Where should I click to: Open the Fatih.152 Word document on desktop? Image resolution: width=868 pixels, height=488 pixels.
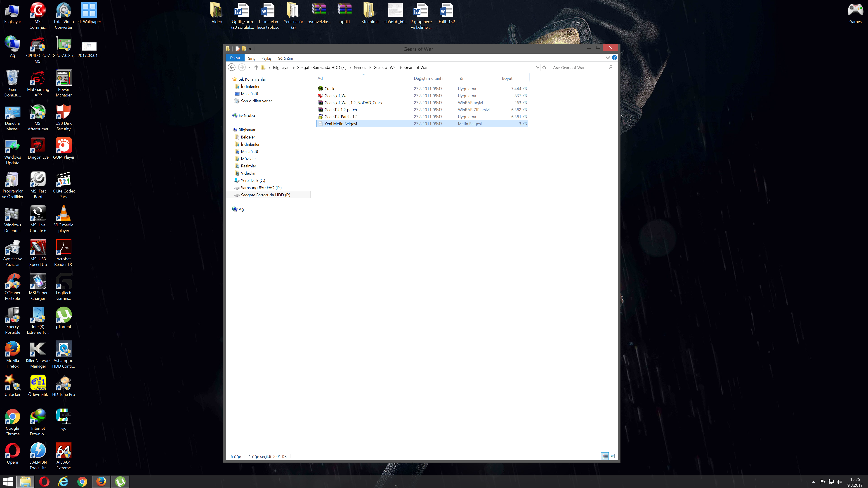[446, 13]
